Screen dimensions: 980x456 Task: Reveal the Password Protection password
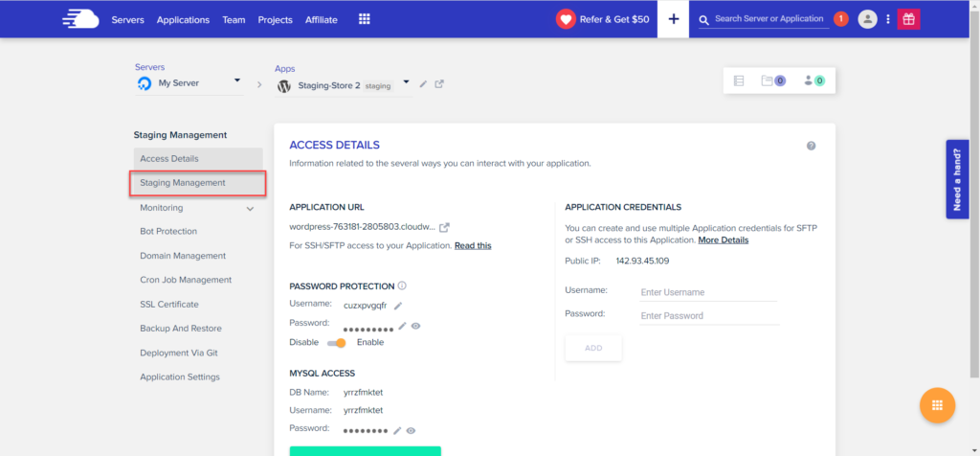tap(415, 326)
